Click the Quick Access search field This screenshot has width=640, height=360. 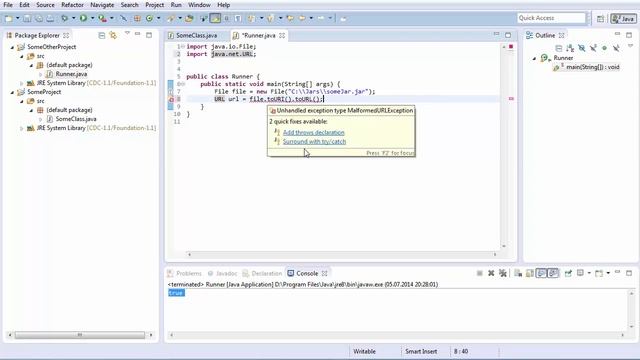point(551,18)
